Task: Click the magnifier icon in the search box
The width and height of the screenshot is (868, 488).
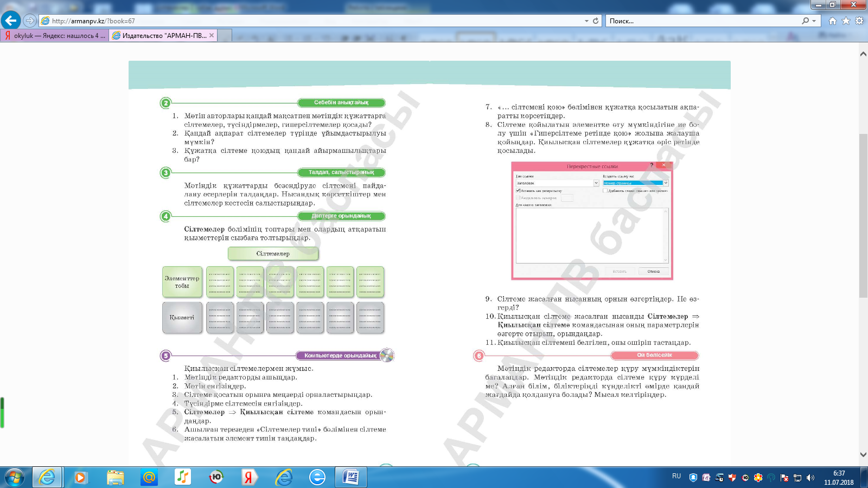Action: (x=806, y=21)
